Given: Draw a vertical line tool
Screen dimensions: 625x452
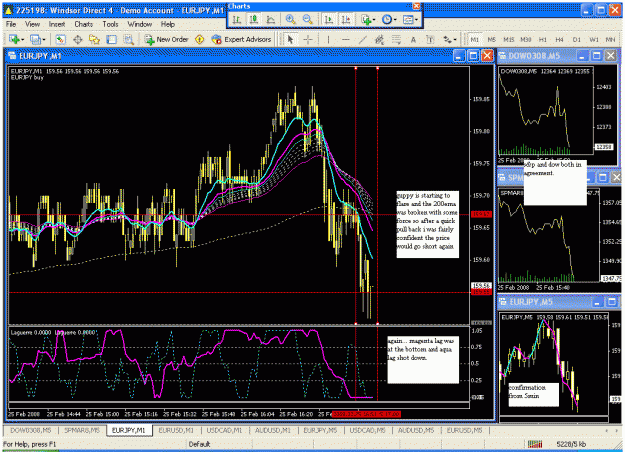Looking at the screenshot, I should pos(328,39).
